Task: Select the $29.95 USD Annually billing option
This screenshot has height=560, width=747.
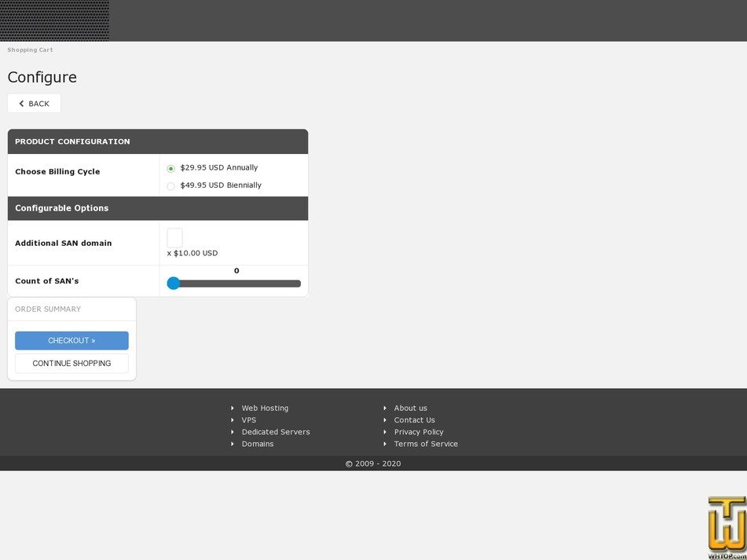Action: pos(170,167)
